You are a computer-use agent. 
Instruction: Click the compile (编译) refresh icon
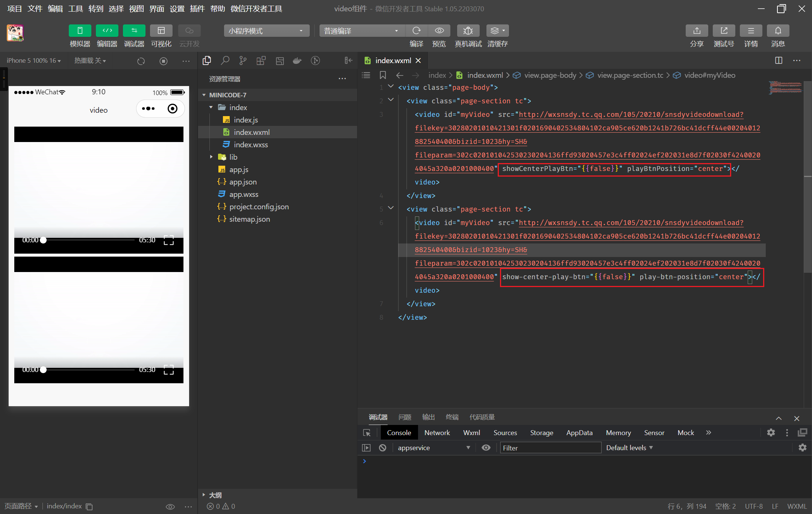[x=416, y=30]
